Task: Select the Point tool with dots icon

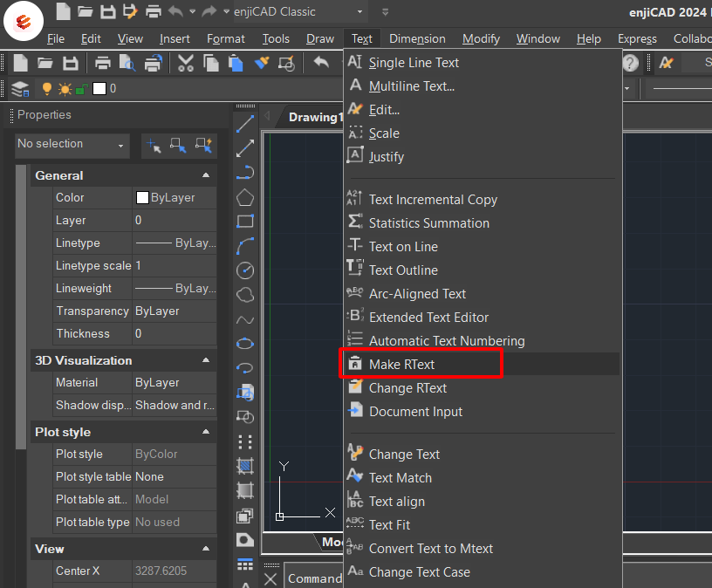Action: [x=245, y=441]
